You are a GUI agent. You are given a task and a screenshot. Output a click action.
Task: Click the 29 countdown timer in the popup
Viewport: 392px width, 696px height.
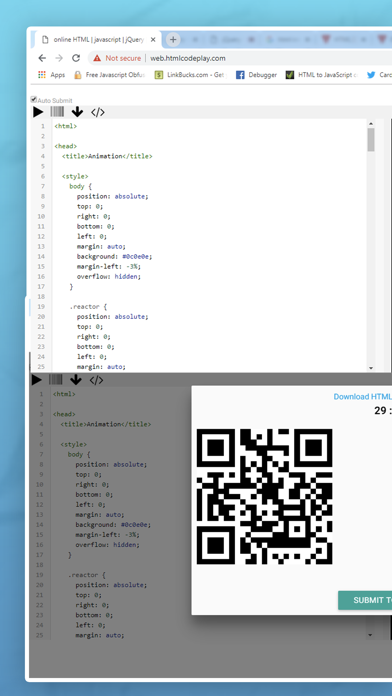[383, 411]
